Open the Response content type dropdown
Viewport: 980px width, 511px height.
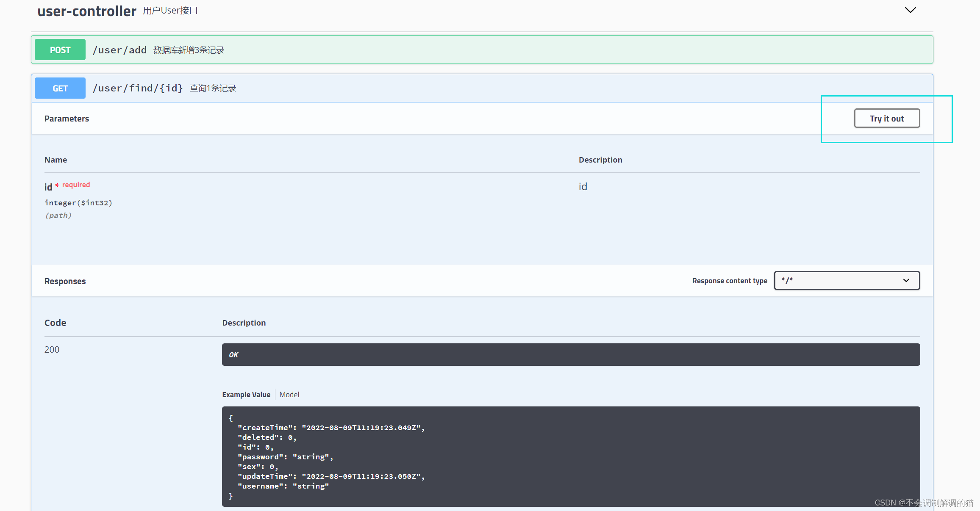[x=847, y=280]
